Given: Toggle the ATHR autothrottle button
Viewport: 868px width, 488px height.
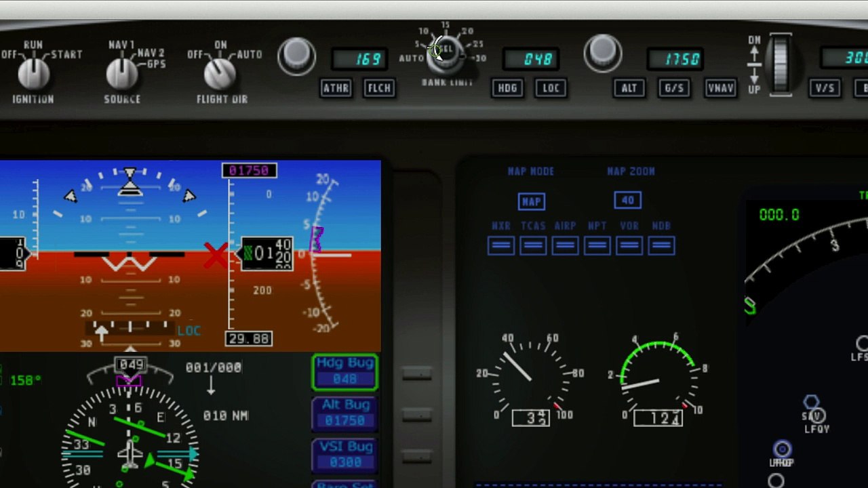Looking at the screenshot, I should tap(336, 88).
